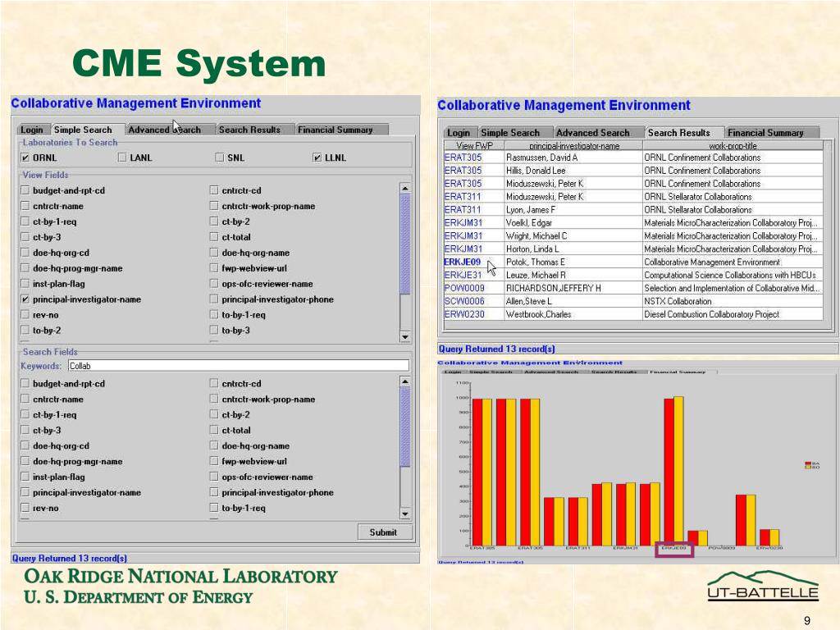Open the Login tab beside Simple Search in the search form
Image resolution: width=840 pixels, height=630 pixels.
pos(32,130)
